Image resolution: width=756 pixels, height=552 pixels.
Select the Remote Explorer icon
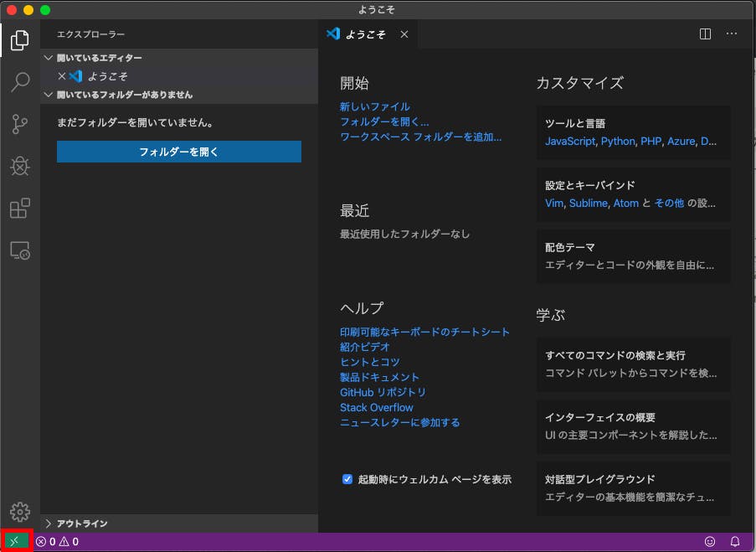[x=19, y=250]
